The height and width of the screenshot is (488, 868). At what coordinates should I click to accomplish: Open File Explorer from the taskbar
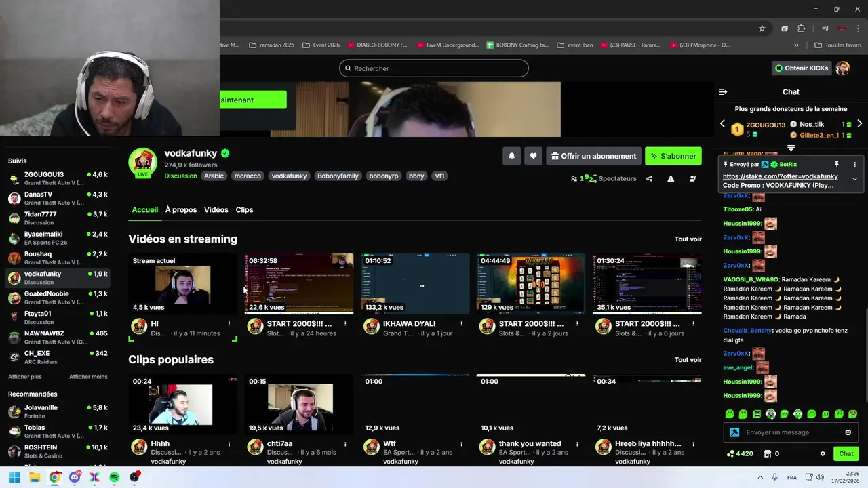pyautogui.click(x=35, y=477)
